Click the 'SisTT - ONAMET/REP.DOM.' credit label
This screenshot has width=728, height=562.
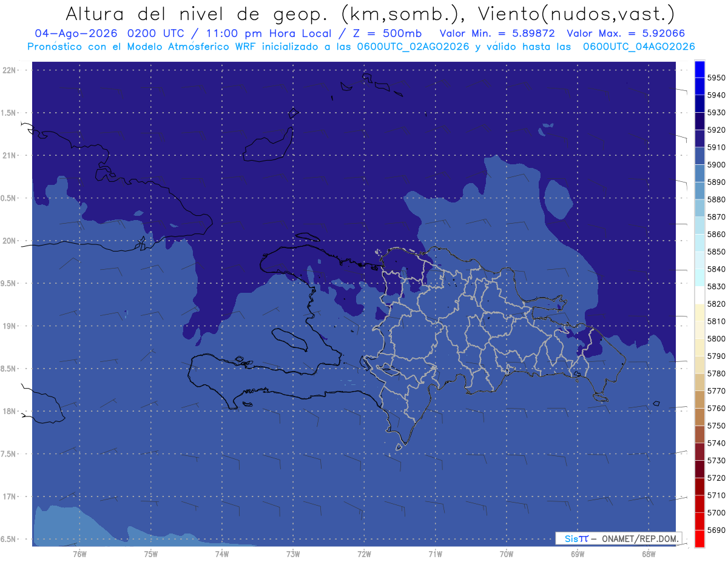(618, 538)
